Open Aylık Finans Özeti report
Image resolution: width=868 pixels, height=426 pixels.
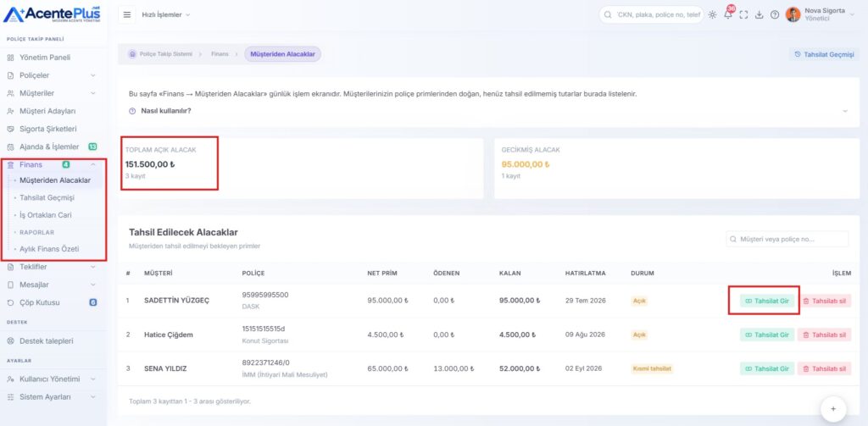[x=49, y=249]
